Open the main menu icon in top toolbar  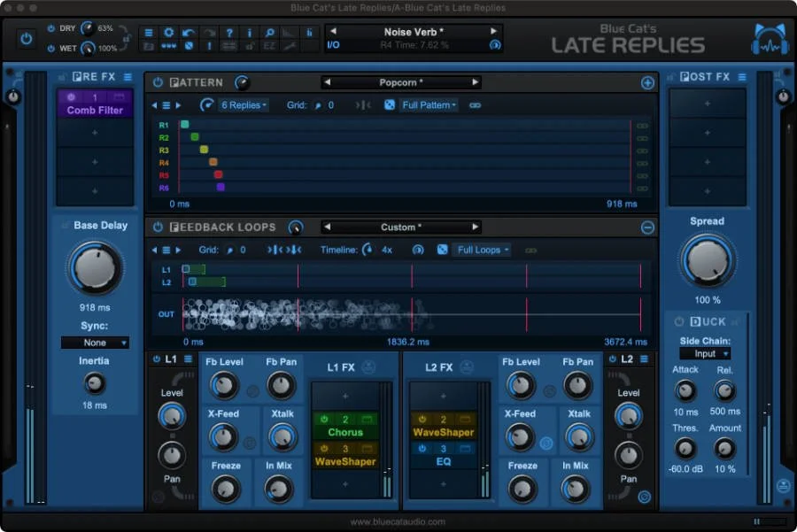coord(149,33)
